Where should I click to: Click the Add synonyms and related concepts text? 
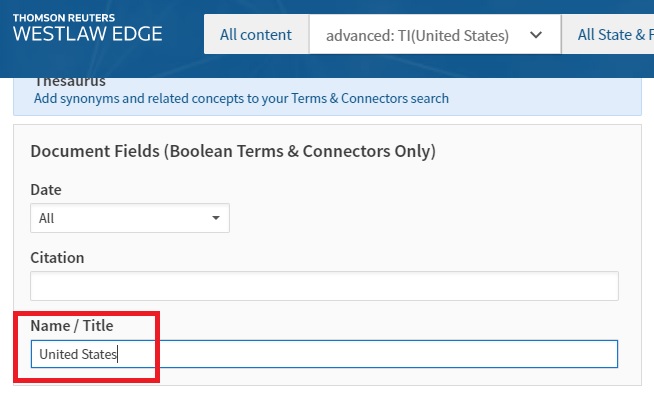click(241, 99)
